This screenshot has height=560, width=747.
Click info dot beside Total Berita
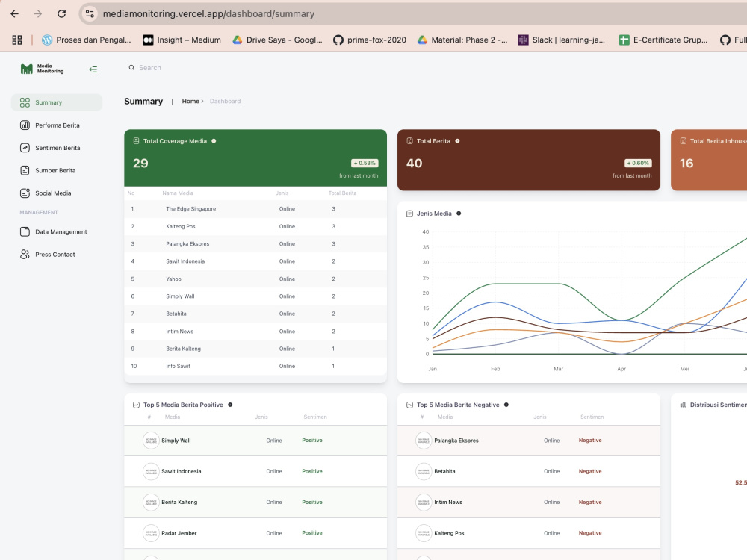point(457,141)
